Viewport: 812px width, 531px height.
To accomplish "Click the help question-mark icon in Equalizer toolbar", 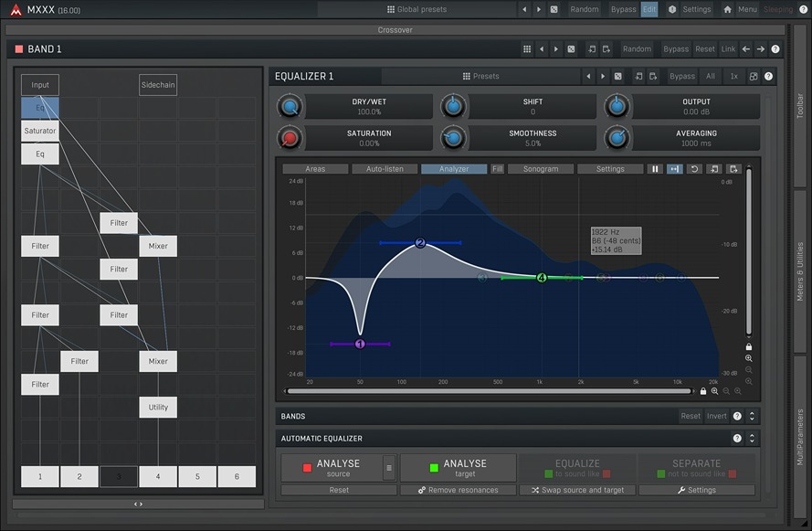I will pyautogui.click(x=767, y=76).
